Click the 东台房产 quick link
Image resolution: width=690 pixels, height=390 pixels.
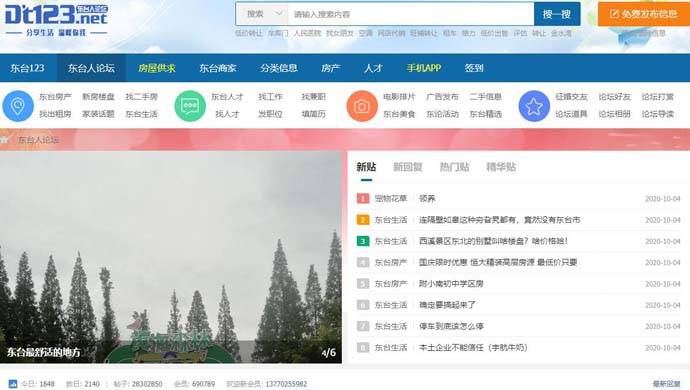(55, 96)
